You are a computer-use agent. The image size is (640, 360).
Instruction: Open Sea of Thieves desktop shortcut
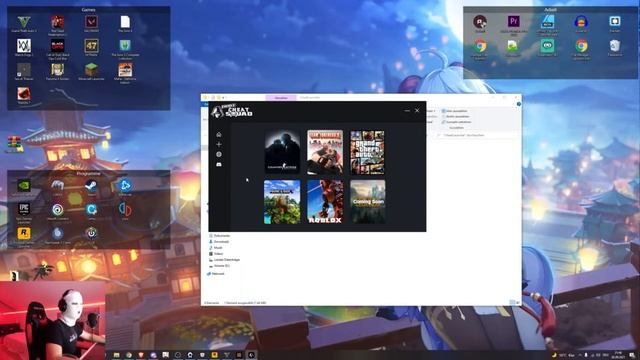24,71
